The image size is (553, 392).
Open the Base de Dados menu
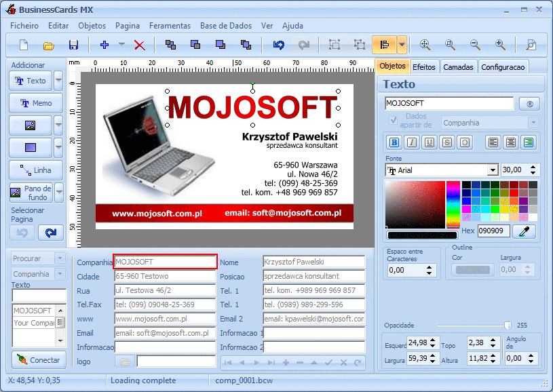click(226, 26)
